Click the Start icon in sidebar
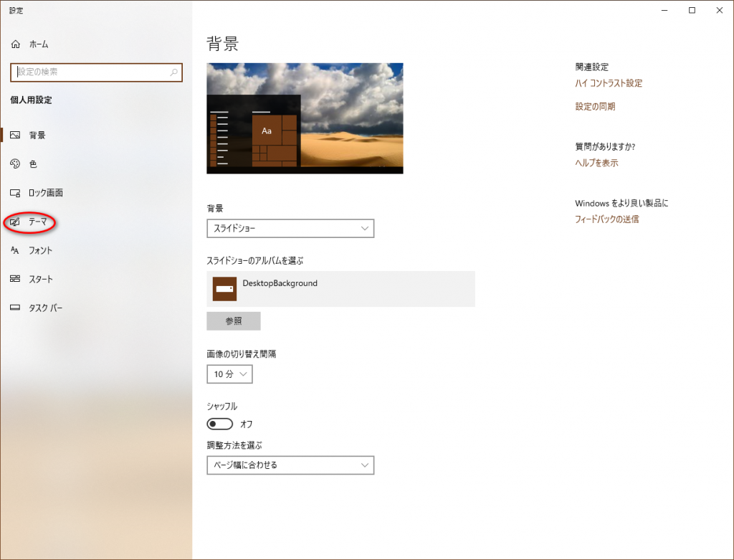Image resolution: width=734 pixels, height=560 pixels. 15,279
